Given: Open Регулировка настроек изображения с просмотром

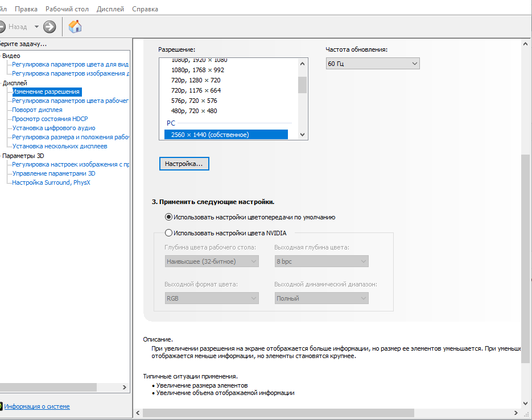Looking at the screenshot, I should click(x=70, y=164).
